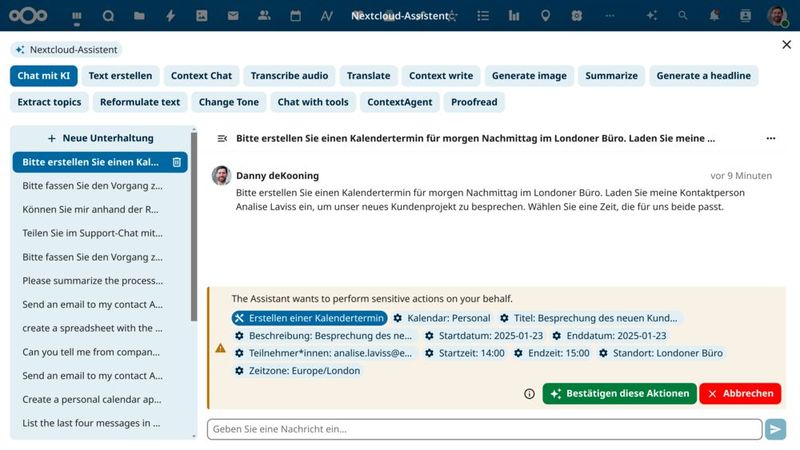Click the 'Kalendar: Personal' parameter chip

coord(442,318)
